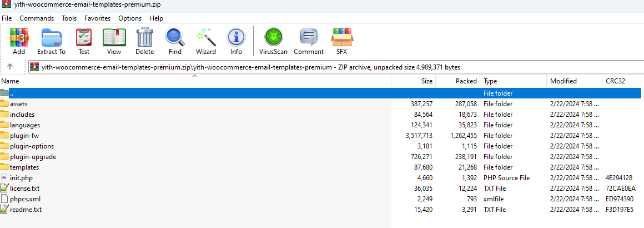Go up one folder level arrow
The image size is (644, 228).
click(10, 67)
